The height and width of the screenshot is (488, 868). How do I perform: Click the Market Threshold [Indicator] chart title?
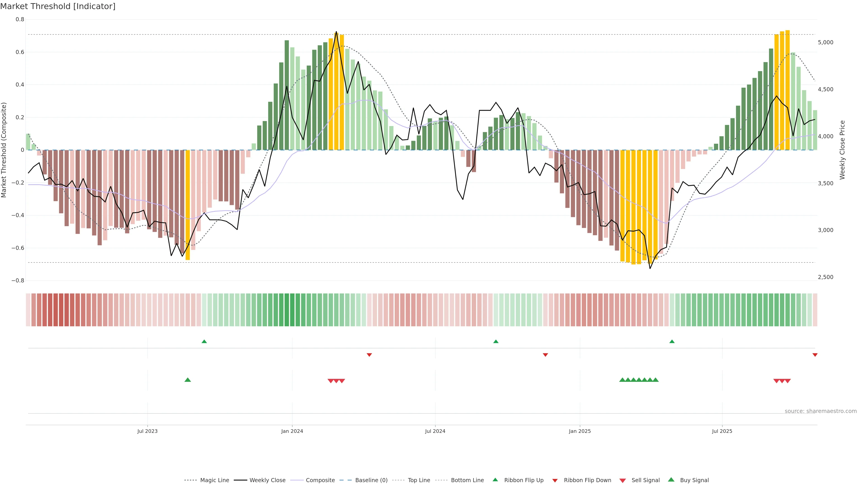point(58,6)
